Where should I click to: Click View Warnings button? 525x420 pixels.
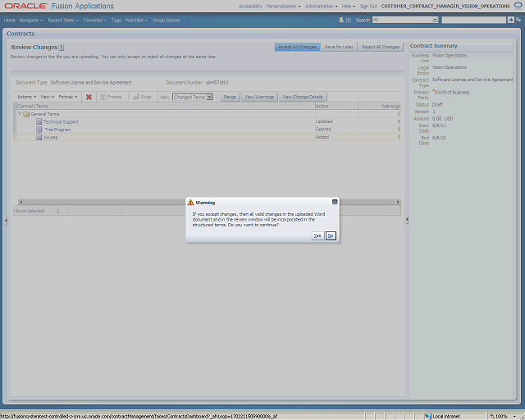point(259,97)
